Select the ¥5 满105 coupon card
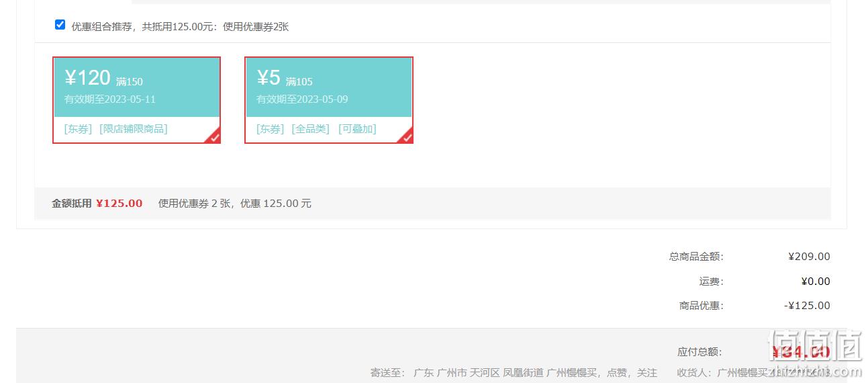Image resolution: width=868 pixels, height=383 pixels. (329, 100)
